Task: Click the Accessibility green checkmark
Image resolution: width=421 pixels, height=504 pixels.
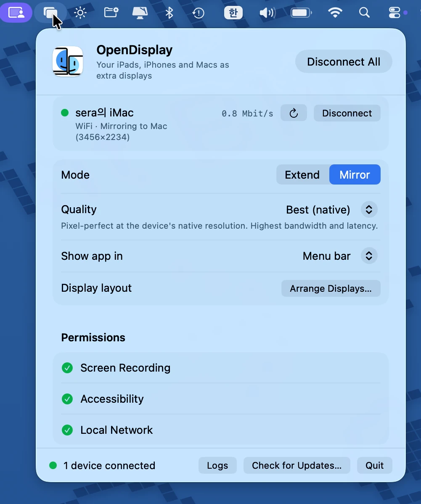Action: [x=67, y=399]
